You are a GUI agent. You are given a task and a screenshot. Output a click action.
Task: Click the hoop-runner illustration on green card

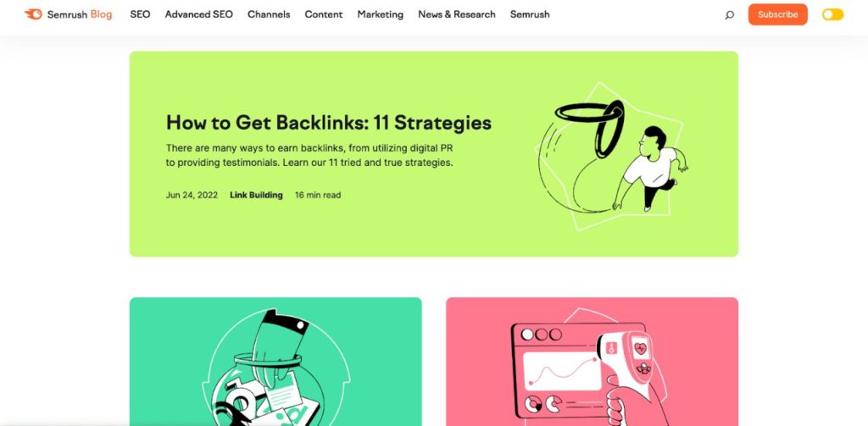point(612,158)
